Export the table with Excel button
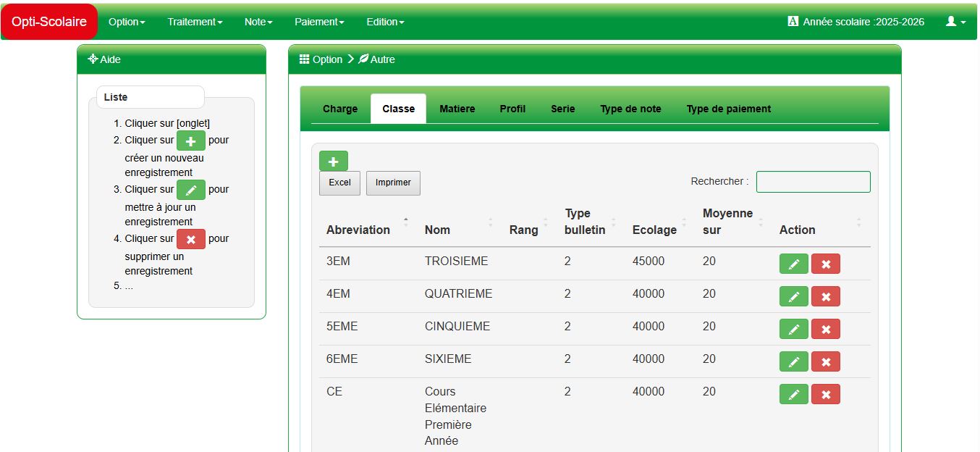The image size is (980, 452). (339, 183)
